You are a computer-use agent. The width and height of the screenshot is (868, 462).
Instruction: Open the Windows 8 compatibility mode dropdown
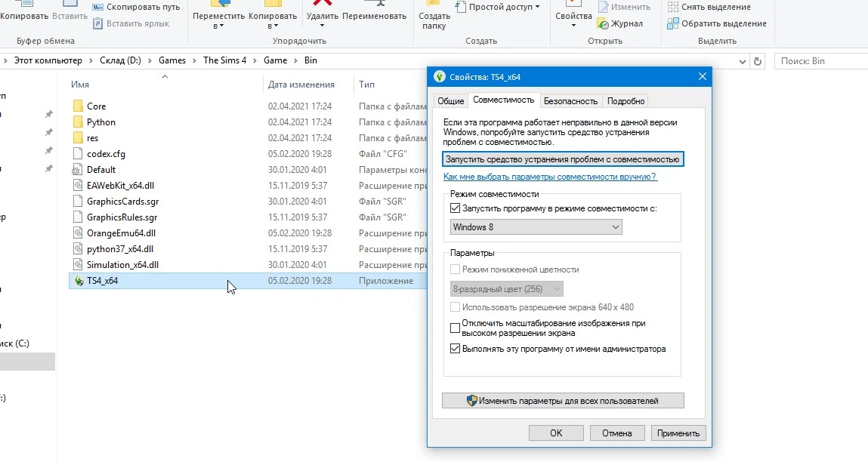coord(616,226)
